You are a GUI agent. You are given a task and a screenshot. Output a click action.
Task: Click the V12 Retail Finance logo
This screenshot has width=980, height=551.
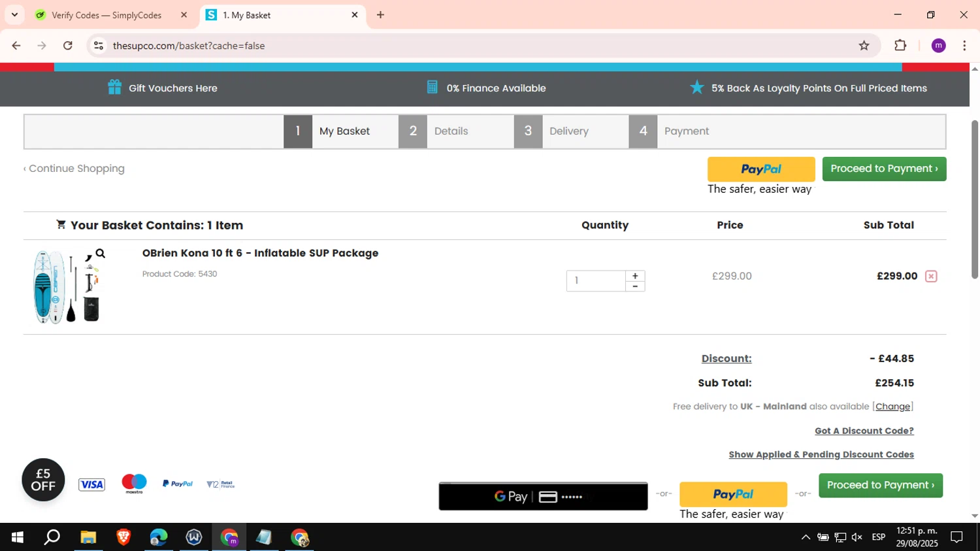(x=220, y=484)
